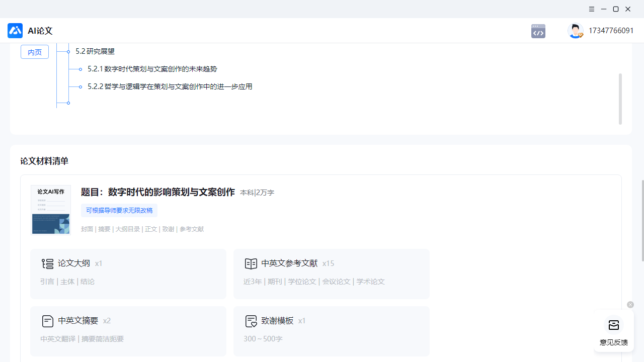Expand the VIP chevron badge on the avatar
The image size is (644, 362).
tap(582, 36)
